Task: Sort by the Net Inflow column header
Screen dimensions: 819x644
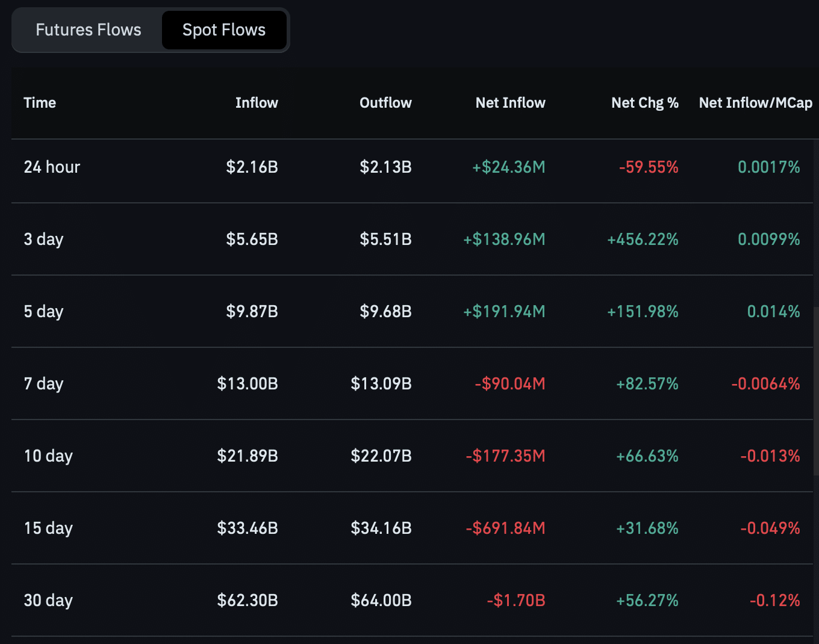Action: tap(510, 103)
